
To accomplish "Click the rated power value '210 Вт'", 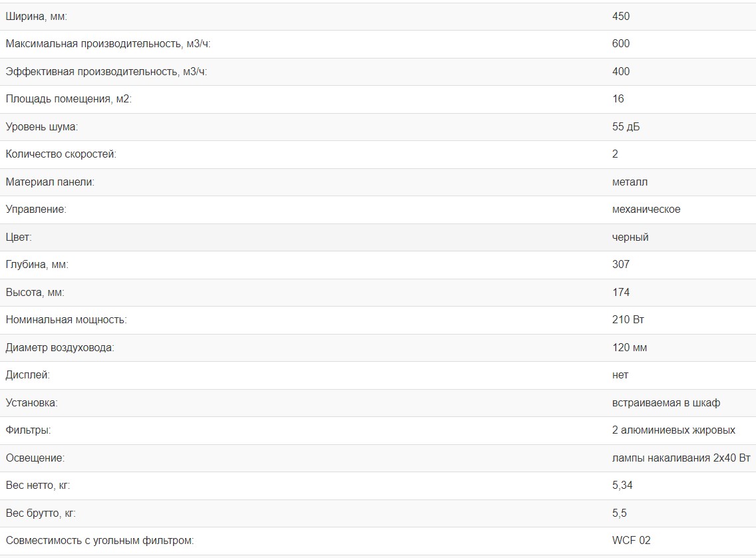I will click(628, 320).
